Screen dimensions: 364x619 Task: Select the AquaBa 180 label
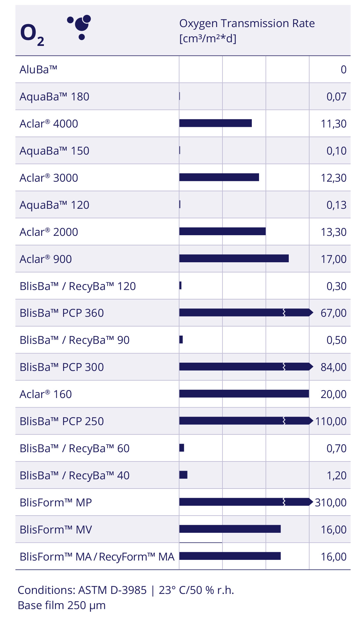point(54,96)
